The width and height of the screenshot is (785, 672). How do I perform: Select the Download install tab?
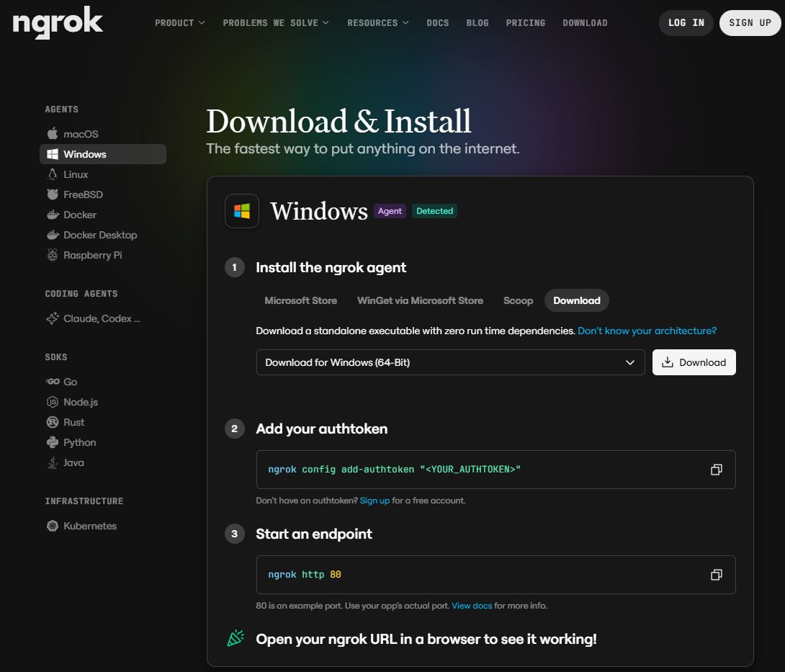pos(577,300)
